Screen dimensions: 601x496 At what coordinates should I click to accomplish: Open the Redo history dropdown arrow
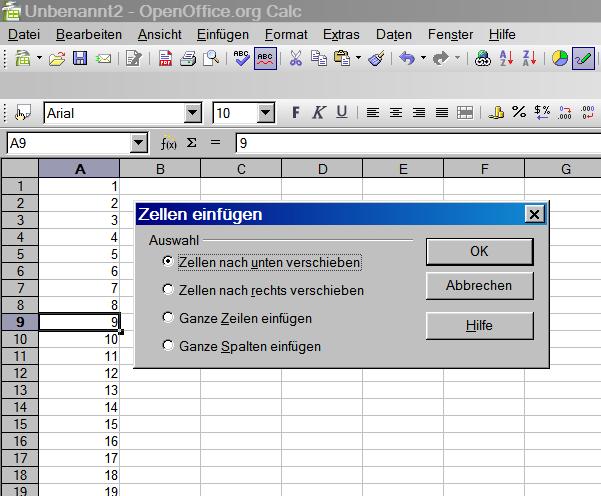point(458,58)
